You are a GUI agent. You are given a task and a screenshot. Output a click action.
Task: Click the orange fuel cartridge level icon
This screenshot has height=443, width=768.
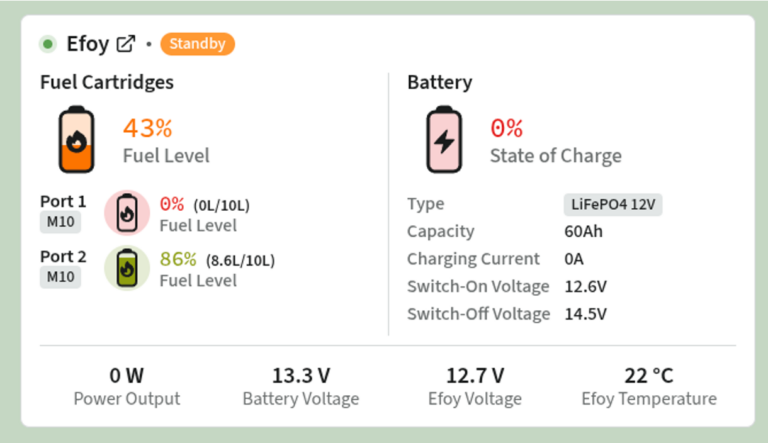coord(76,140)
